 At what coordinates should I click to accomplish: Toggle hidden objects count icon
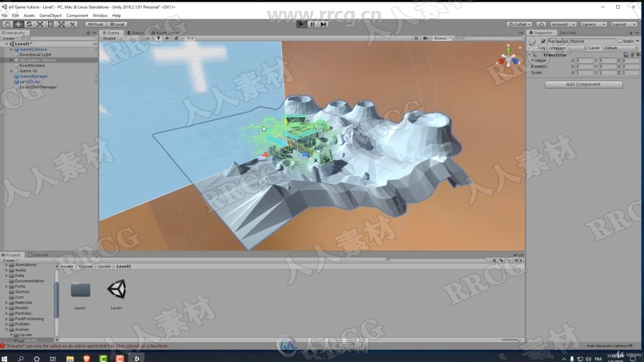pyautogui.click(x=190, y=38)
